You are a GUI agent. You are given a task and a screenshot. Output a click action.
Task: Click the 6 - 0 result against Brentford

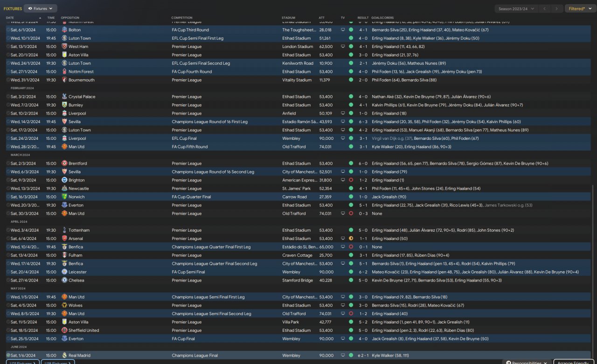click(x=363, y=164)
